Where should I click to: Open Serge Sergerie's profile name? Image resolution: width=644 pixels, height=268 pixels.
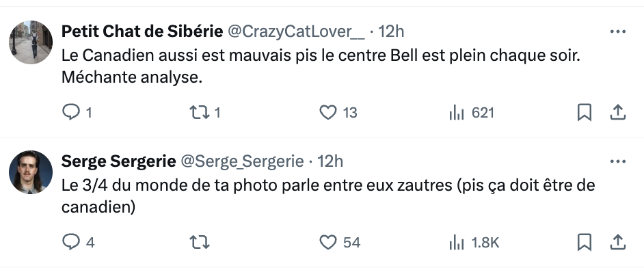pyautogui.click(x=119, y=161)
